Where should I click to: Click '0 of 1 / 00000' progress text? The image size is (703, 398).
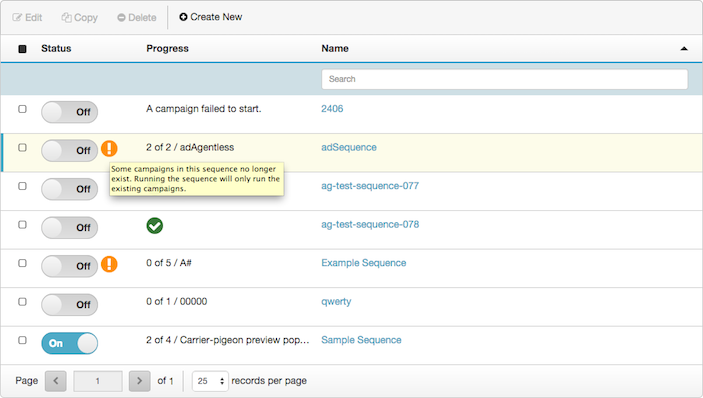coord(177,302)
